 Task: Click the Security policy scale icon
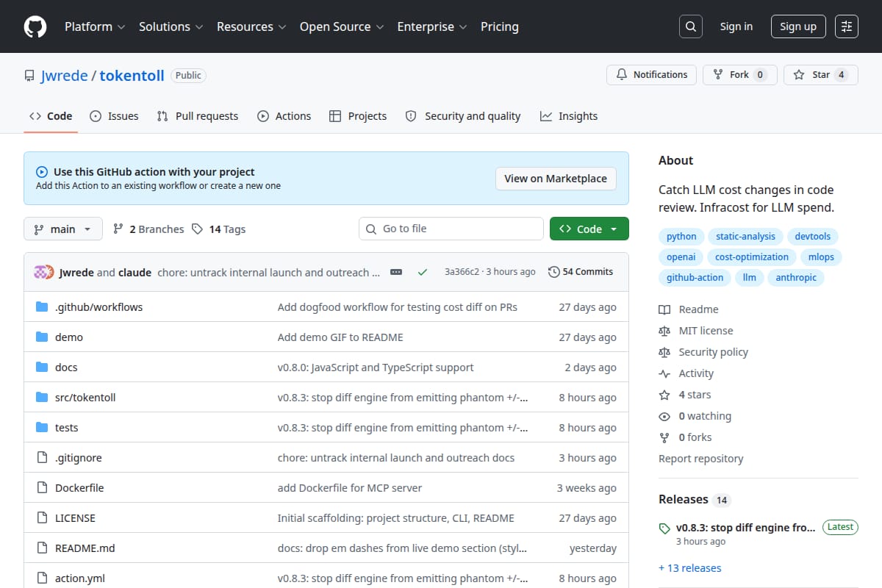664,353
